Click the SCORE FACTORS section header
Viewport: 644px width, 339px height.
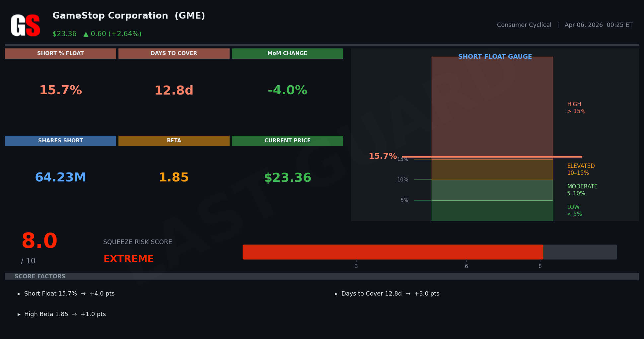[x=40, y=276]
